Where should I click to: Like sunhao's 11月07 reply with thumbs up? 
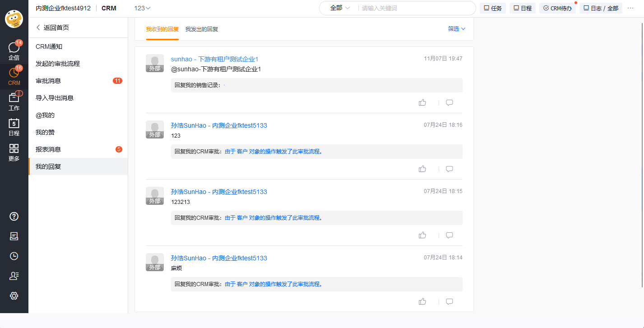[422, 102]
